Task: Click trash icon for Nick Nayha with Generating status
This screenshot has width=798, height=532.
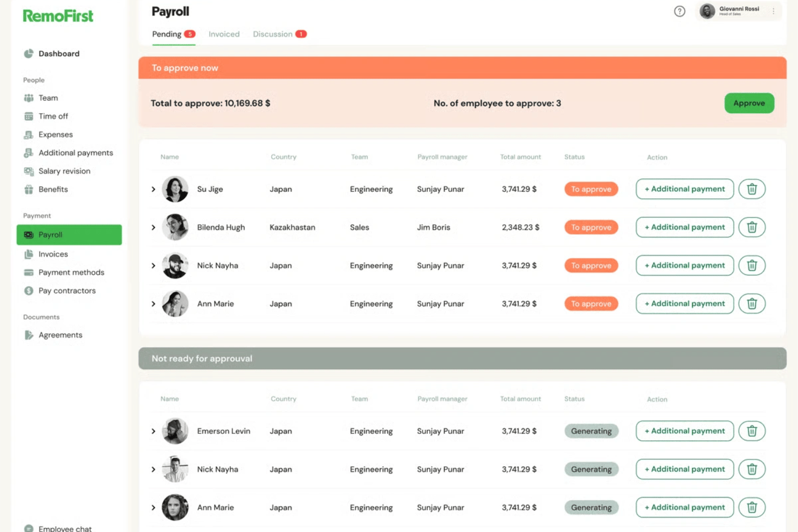Action: (752, 469)
